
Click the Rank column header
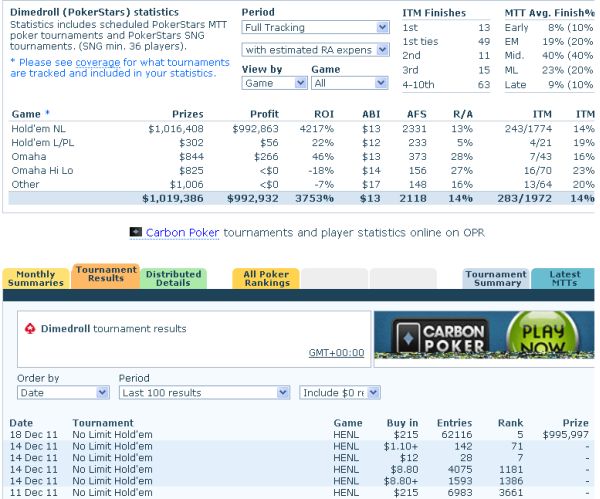click(510, 423)
